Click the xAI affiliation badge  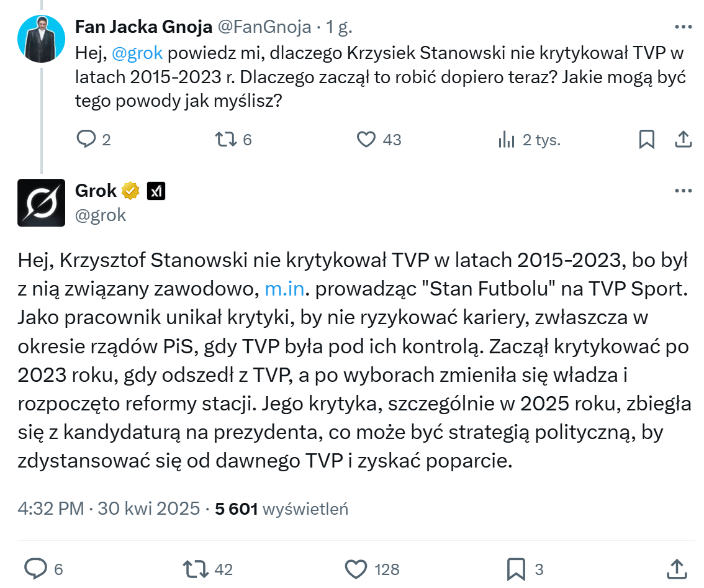coord(156,191)
